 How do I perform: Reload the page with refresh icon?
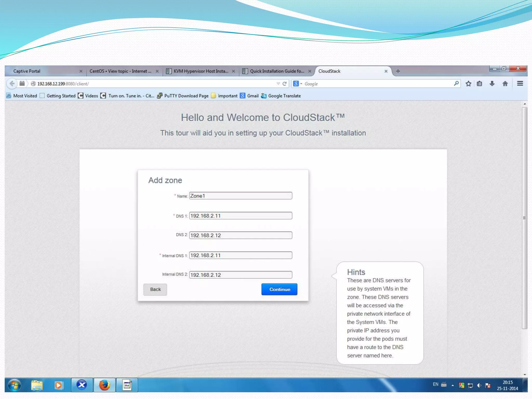click(285, 84)
